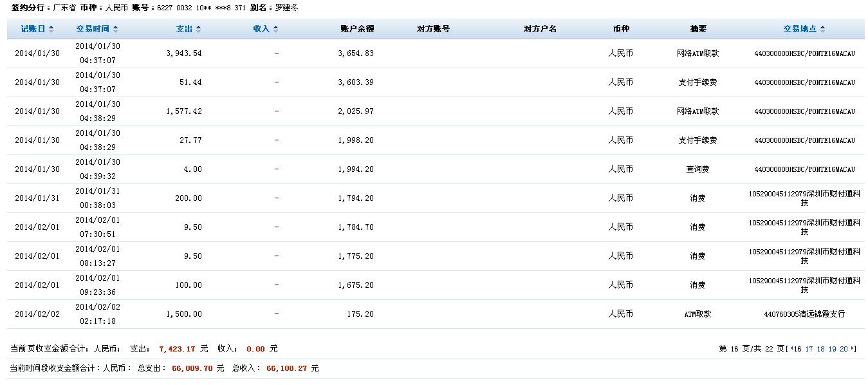The width and height of the screenshot is (868, 385).
Task: Navigate to page 19
Action: pyautogui.click(x=832, y=349)
